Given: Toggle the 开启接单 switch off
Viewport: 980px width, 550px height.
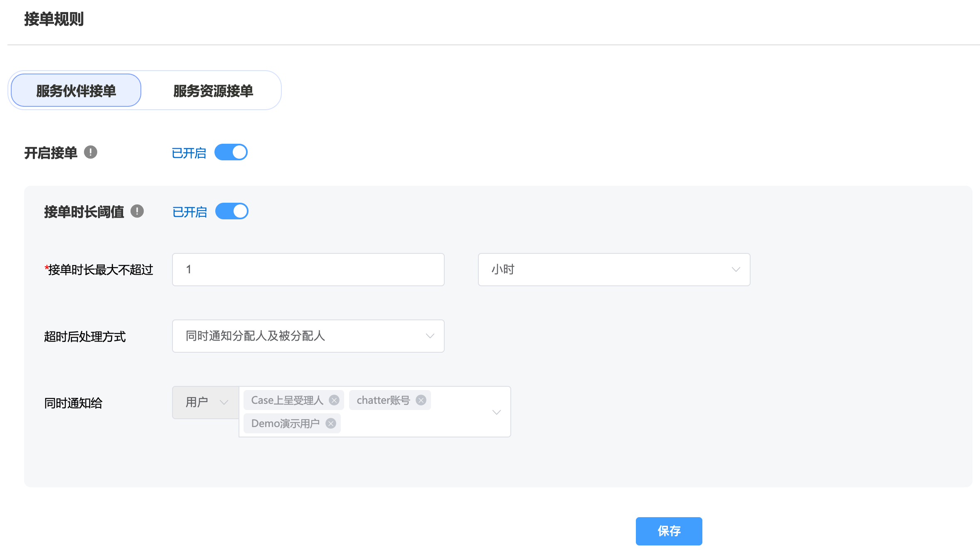Looking at the screenshot, I should point(231,152).
